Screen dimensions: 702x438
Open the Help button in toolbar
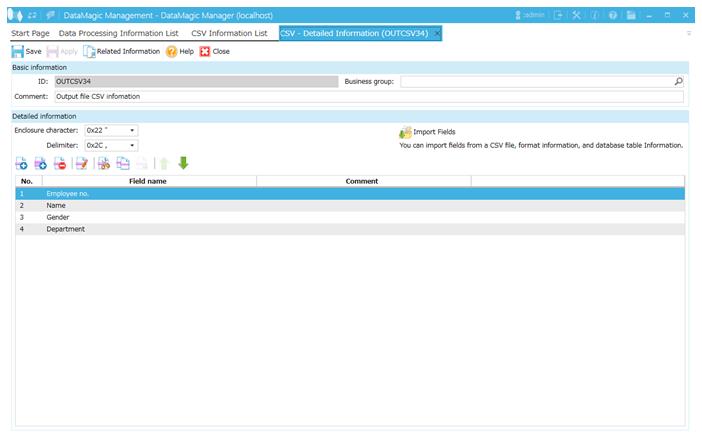click(180, 51)
